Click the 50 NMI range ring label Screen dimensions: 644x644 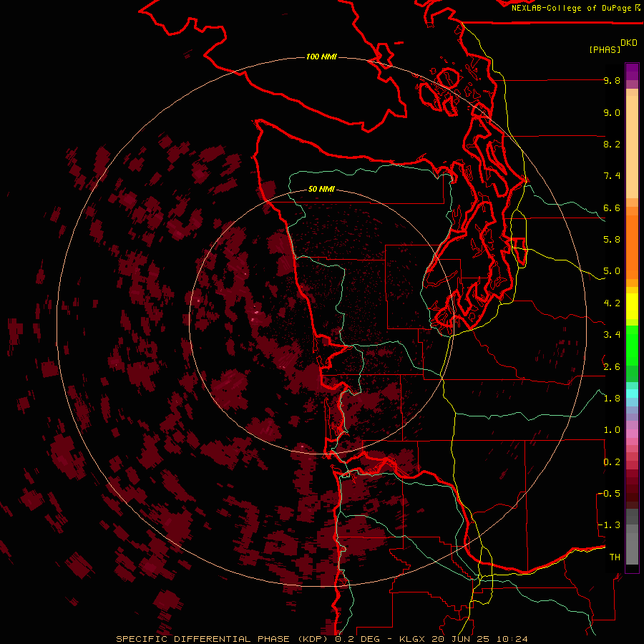point(321,190)
